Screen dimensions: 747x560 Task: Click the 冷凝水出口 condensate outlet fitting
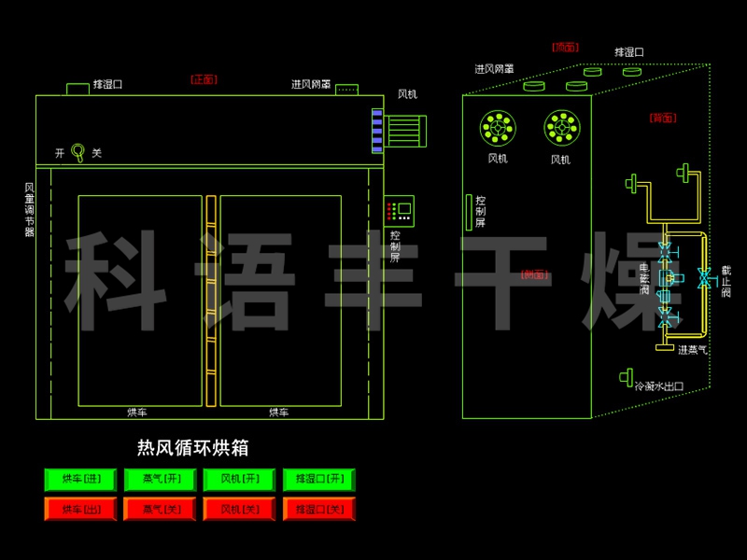pyautogui.click(x=627, y=378)
